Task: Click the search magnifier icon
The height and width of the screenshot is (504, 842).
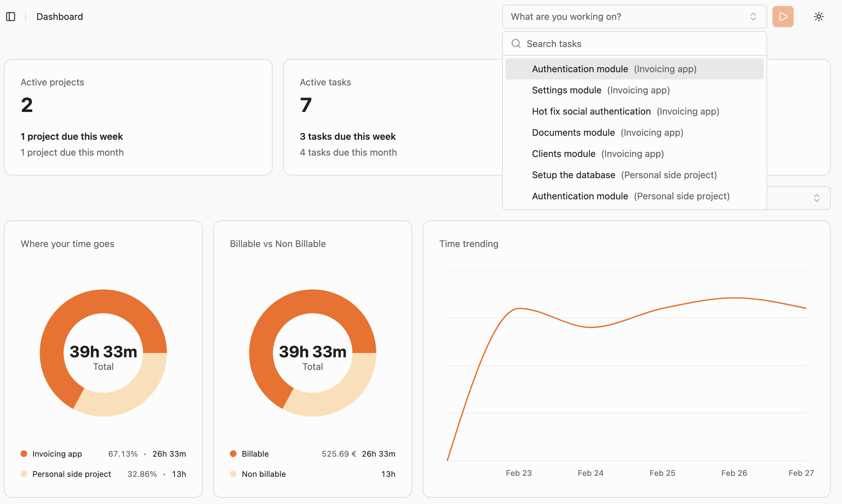Action: [516, 43]
